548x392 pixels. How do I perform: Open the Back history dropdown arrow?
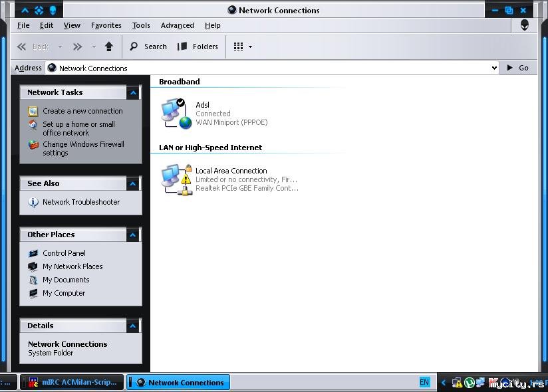(x=60, y=47)
